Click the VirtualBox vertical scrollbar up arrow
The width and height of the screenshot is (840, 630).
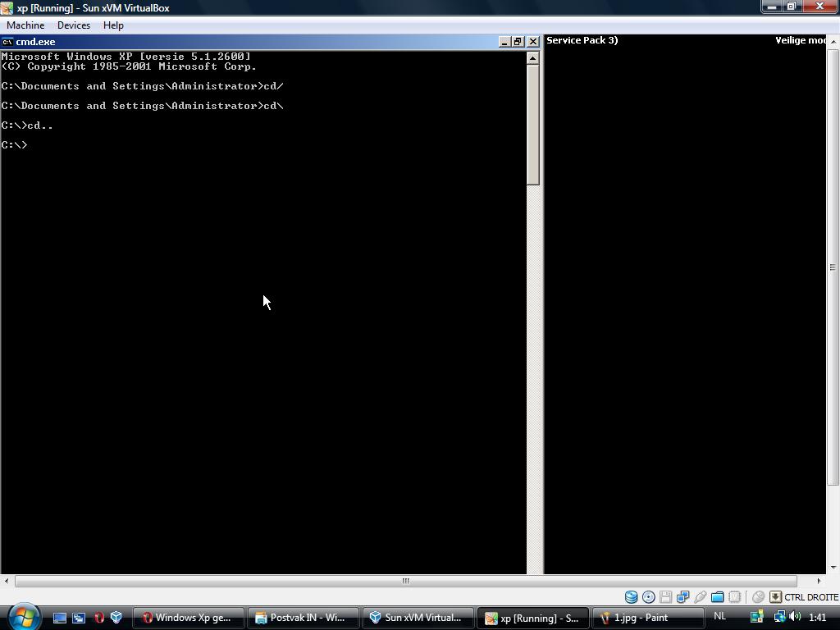tap(833, 41)
